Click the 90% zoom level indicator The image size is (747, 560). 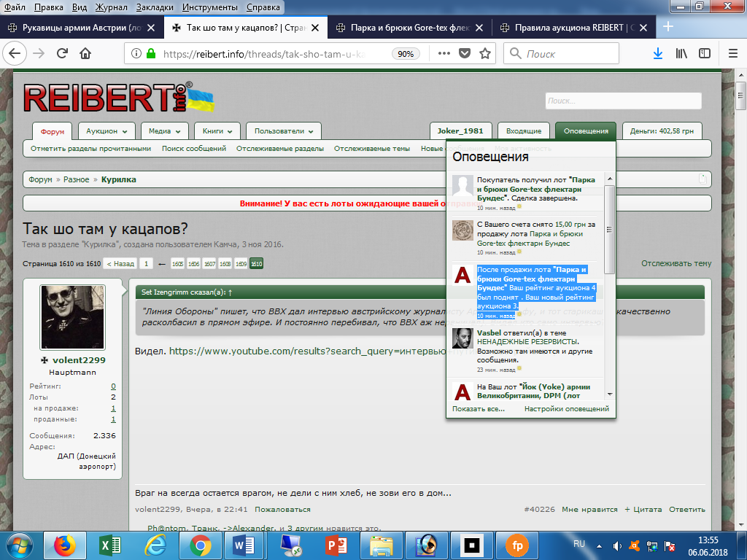(x=406, y=54)
